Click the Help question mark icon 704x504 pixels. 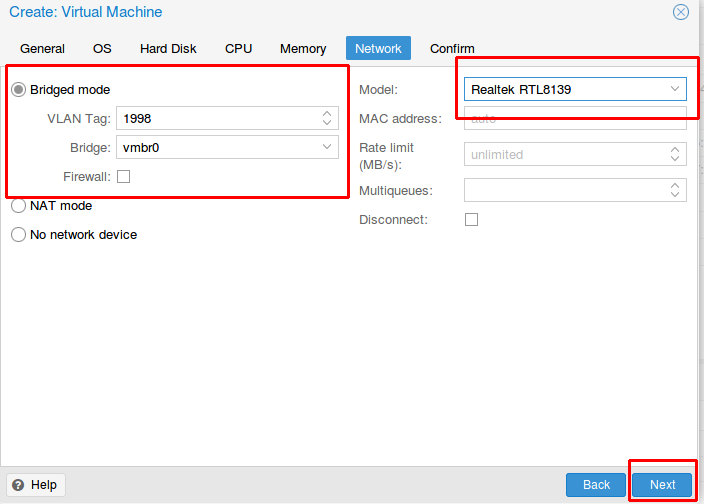pos(18,485)
